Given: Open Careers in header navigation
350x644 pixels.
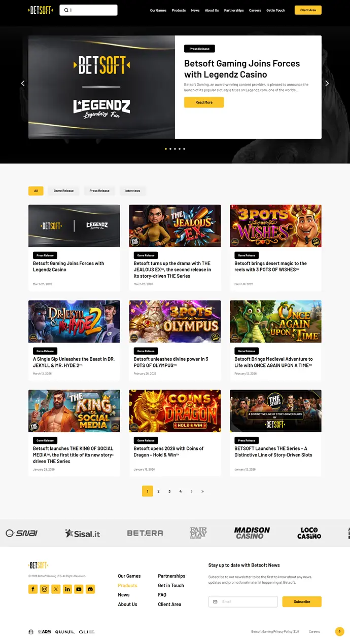Looking at the screenshot, I should click(255, 10).
